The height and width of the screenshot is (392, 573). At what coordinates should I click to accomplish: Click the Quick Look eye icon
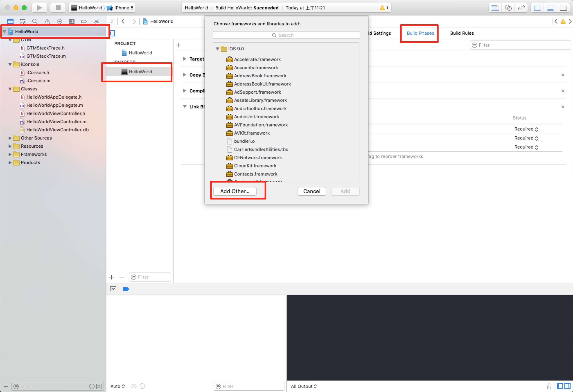[x=134, y=386]
